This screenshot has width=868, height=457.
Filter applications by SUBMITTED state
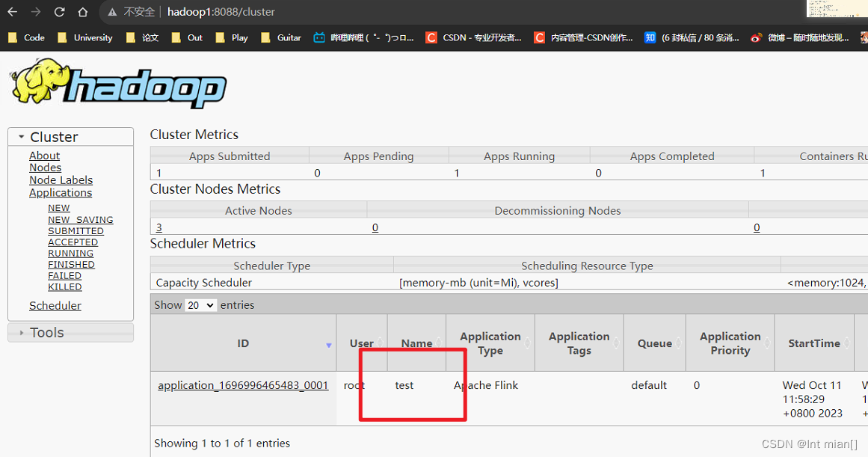coord(76,231)
